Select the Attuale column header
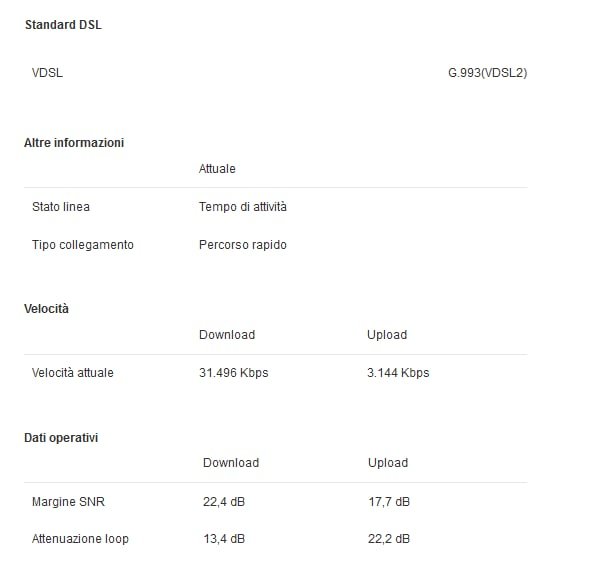 (217, 169)
